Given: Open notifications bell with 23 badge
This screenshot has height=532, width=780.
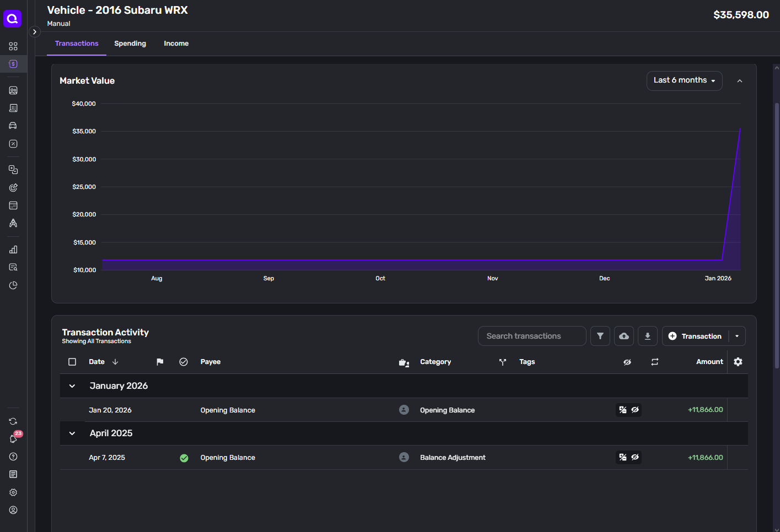Looking at the screenshot, I should [x=13, y=438].
